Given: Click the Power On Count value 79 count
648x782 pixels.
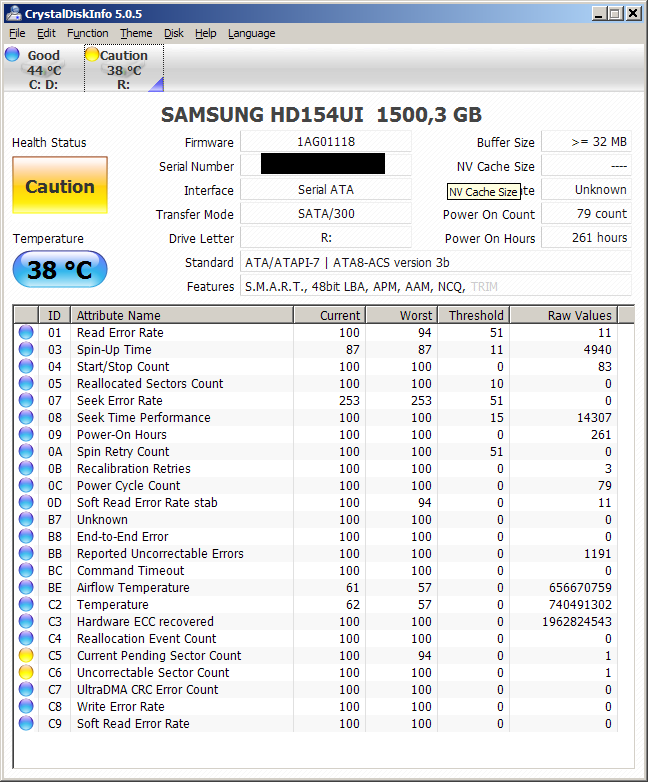Looking at the screenshot, I should [586, 213].
